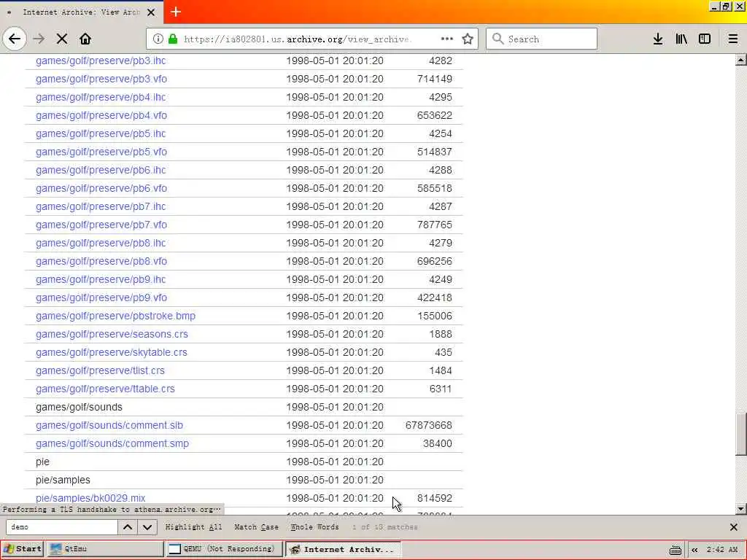Open games/golf/preserve/pb6.ihc link
Viewport: 747px width, 560px height.
click(x=101, y=170)
